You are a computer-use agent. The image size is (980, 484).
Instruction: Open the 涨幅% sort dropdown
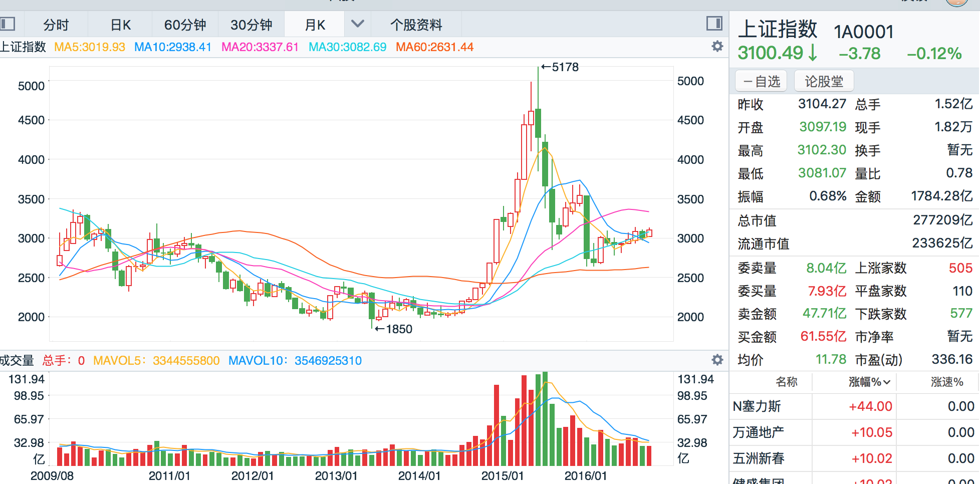pyautogui.click(x=869, y=382)
